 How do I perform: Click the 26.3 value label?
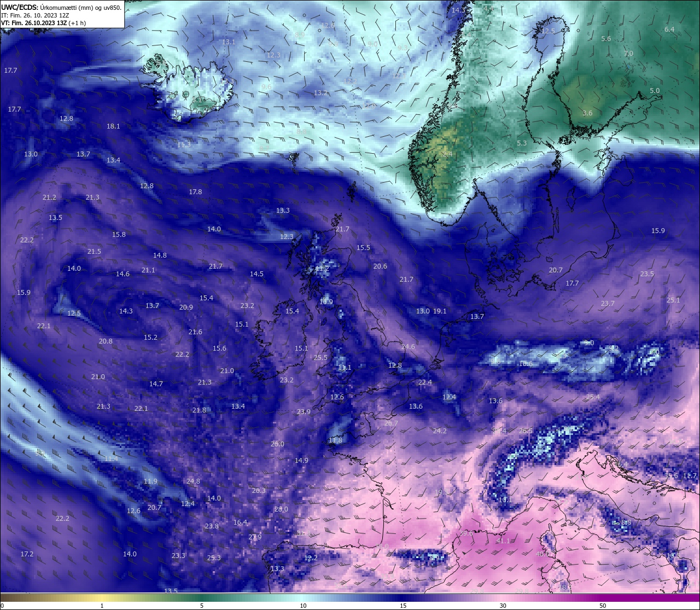pyautogui.click(x=259, y=491)
